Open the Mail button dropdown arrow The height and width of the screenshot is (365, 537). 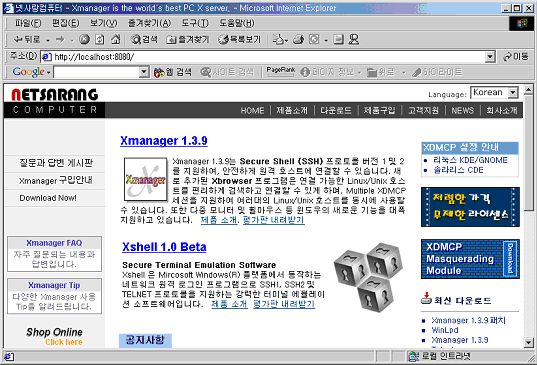pyautogui.click(x=286, y=41)
